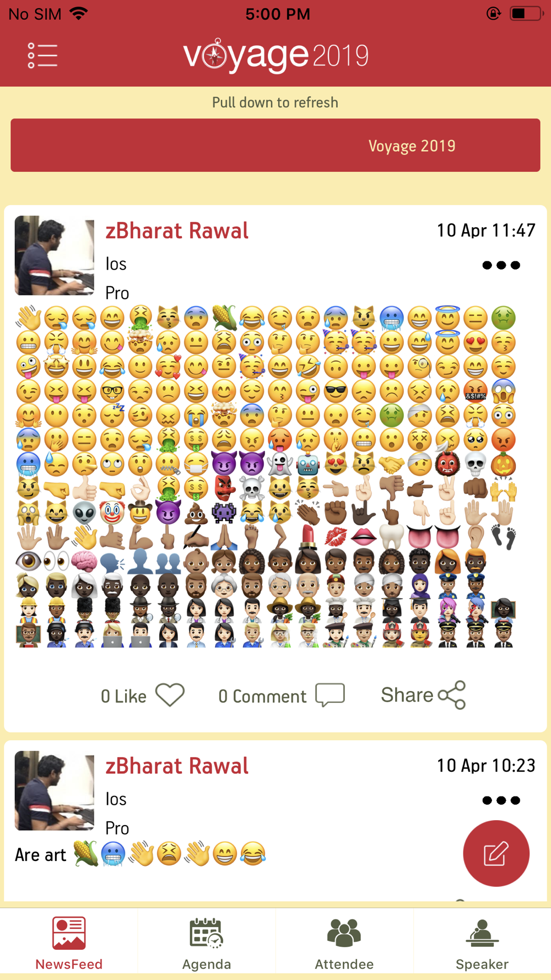Tap zBharat Rawal profile photo in first post
The height and width of the screenshot is (980, 551).
pos(54,255)
